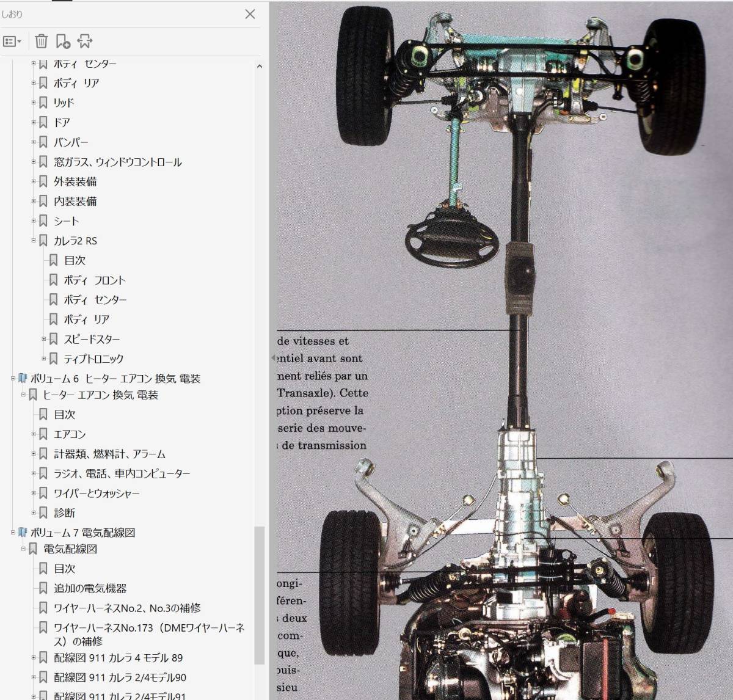733x700 pixels.
Task: Click bookmark icon beside 内装装備
Action: point(43,201)
